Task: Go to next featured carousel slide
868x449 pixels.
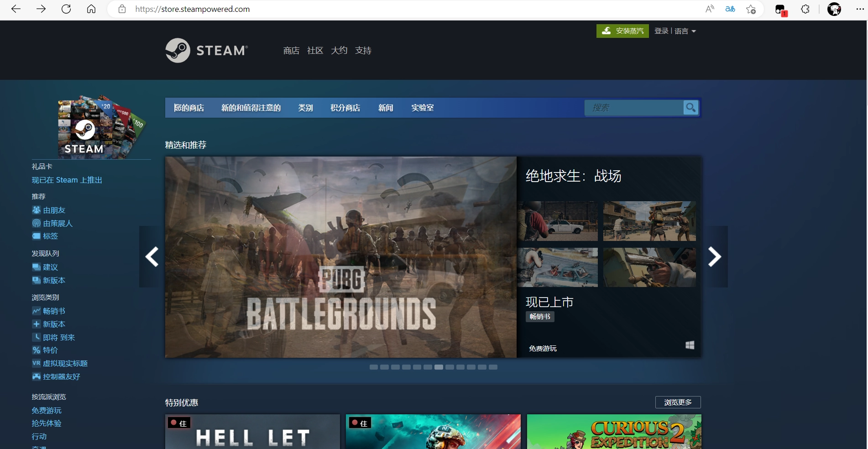Action: click(714, 256)
